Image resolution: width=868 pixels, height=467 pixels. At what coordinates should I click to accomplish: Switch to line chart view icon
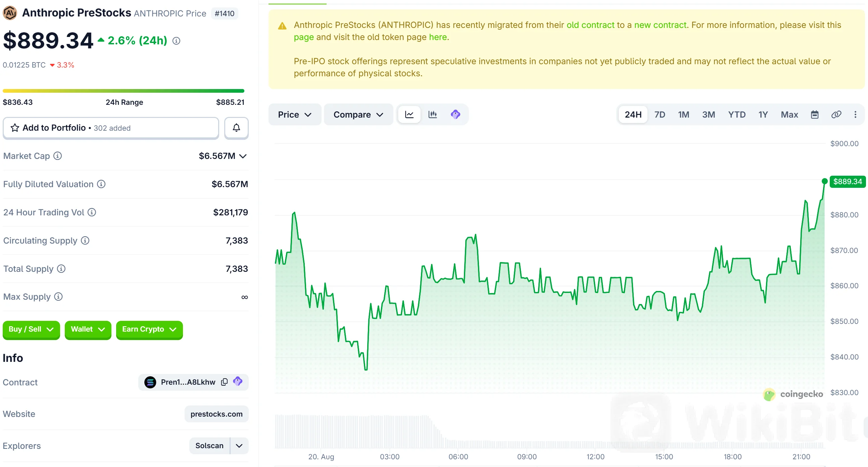pyautogui.click(x=409, y=115)
